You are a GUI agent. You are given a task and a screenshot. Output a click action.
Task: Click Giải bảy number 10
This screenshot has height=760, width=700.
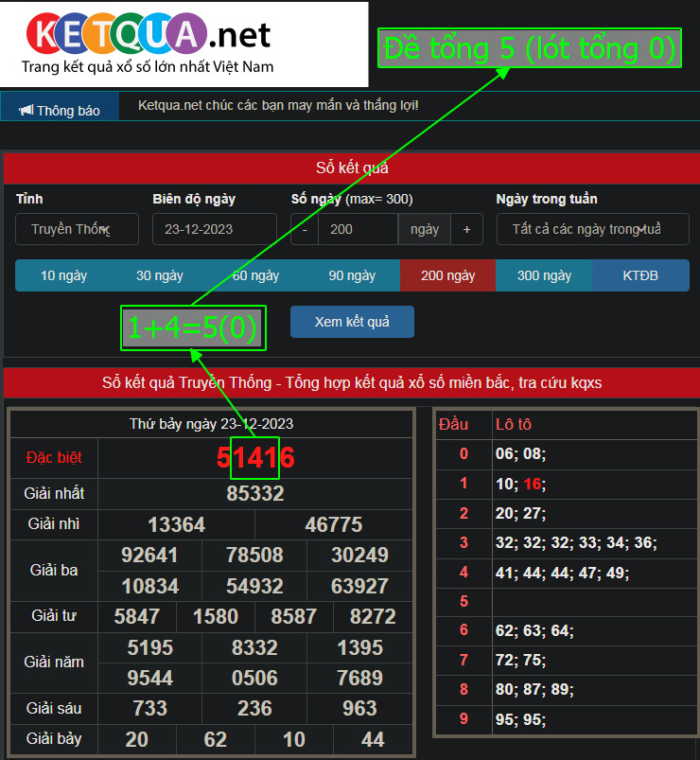(294, 739)
